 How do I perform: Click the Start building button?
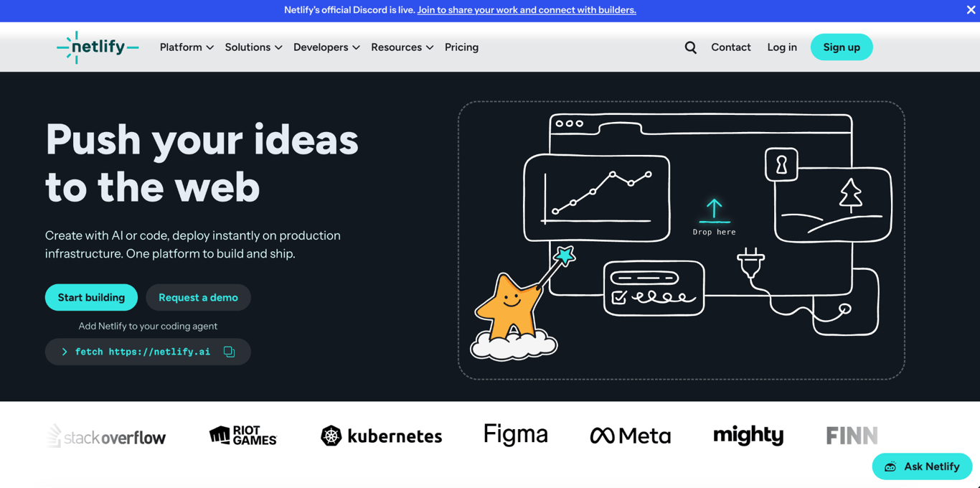(91, 297)
